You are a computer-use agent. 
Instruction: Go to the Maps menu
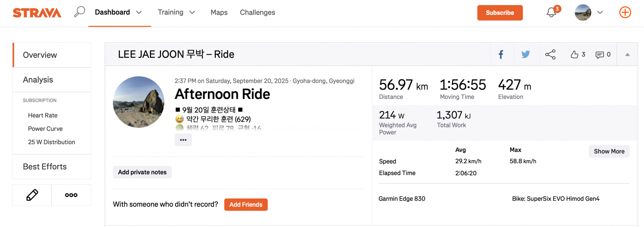[219, 12]
